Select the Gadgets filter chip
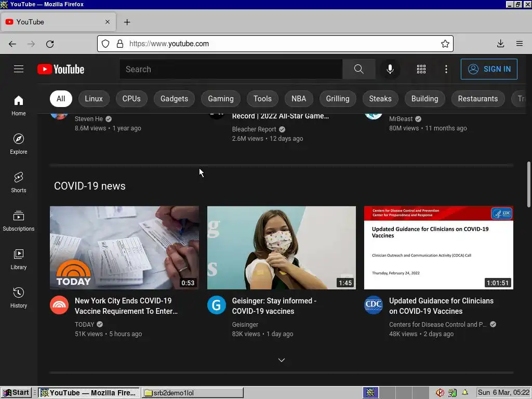 tap(174, 99)
